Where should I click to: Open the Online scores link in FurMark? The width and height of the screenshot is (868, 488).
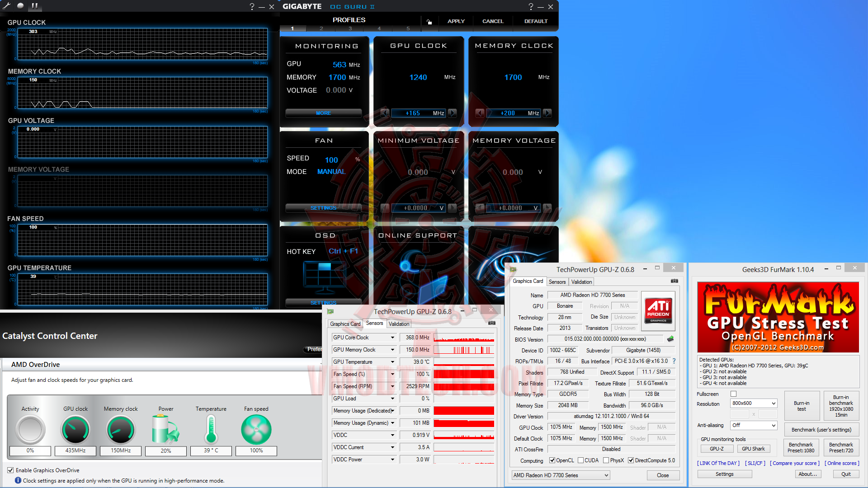pyautogui.click(x=842, y=463)
